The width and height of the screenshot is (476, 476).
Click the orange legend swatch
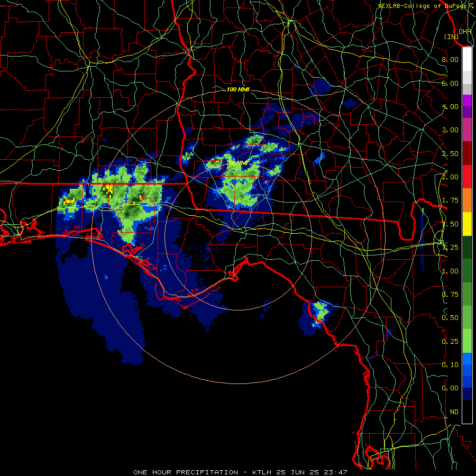[x=467, y=200]
